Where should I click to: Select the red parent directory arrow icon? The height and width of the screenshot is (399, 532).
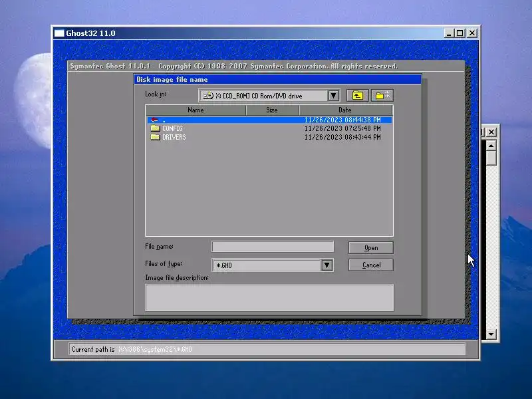[154, 120]
